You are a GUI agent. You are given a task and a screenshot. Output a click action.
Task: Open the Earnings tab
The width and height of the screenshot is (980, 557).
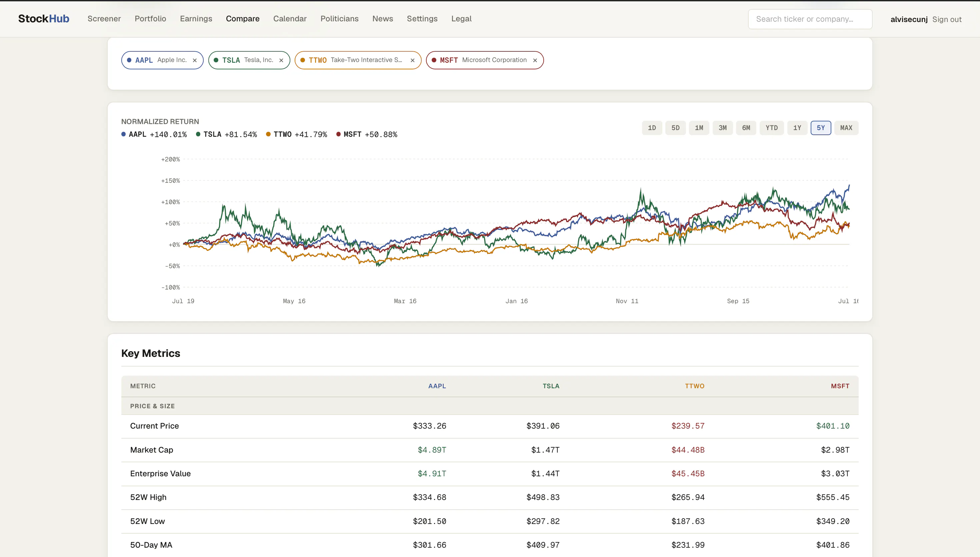pyautogui.click(x=196, y=19)
